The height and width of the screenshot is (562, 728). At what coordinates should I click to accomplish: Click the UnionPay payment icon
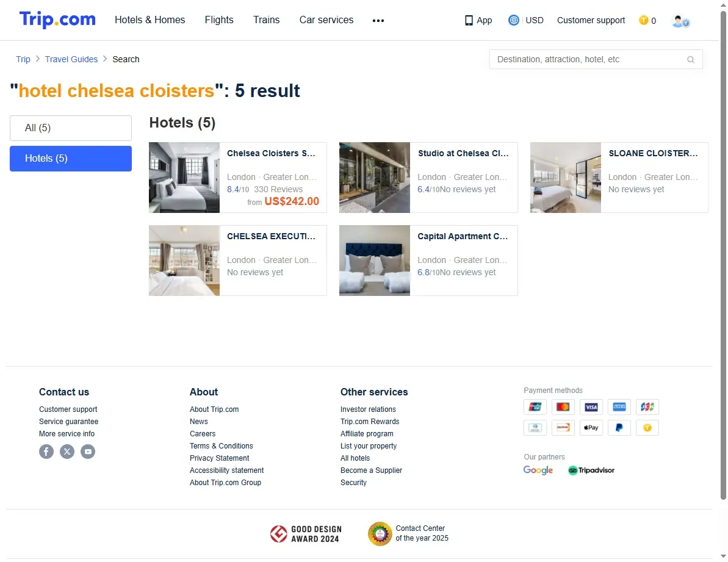coord(535,407)
